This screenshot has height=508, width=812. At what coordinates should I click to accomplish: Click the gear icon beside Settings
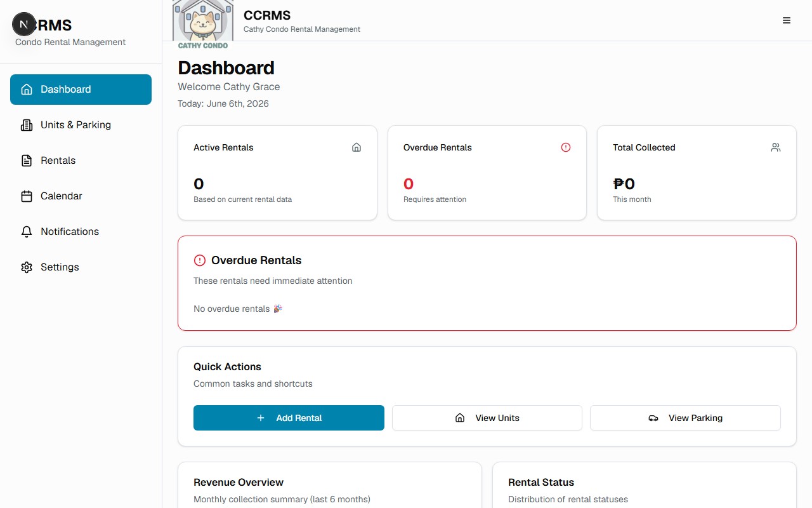[x=27, y=267]
